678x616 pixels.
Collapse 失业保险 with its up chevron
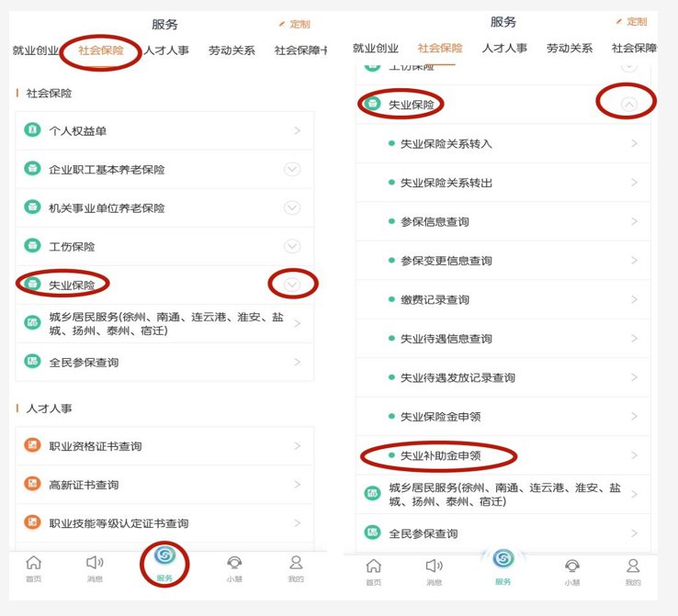[629, 104]
